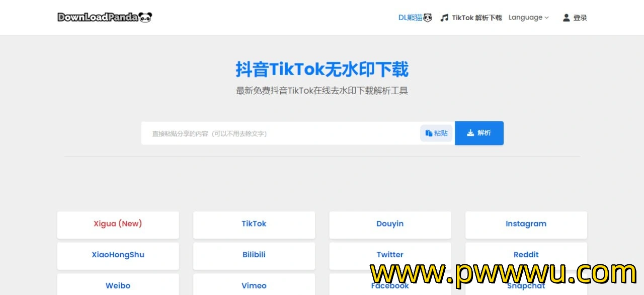Open the Instagram platform card
This screenshot has width=644, height=295.
[x=526, y=225]
